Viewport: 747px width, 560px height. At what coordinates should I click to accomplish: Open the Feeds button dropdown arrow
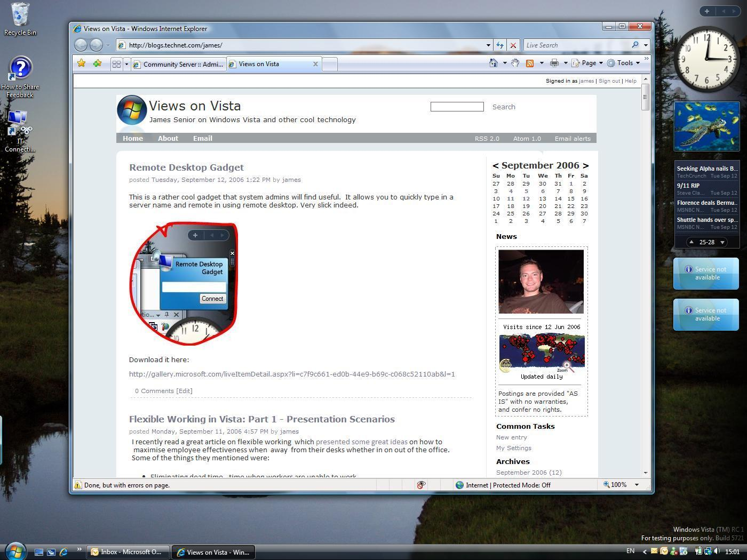click(x=542, y=63)
